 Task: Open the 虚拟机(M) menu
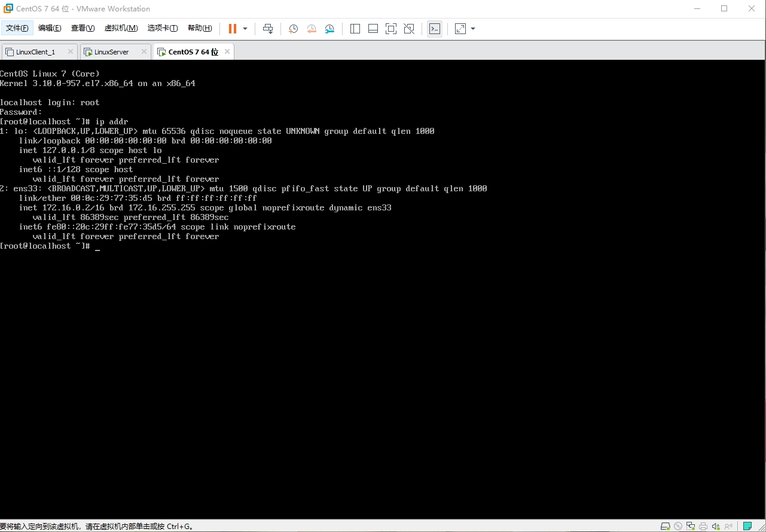point(121,28)
